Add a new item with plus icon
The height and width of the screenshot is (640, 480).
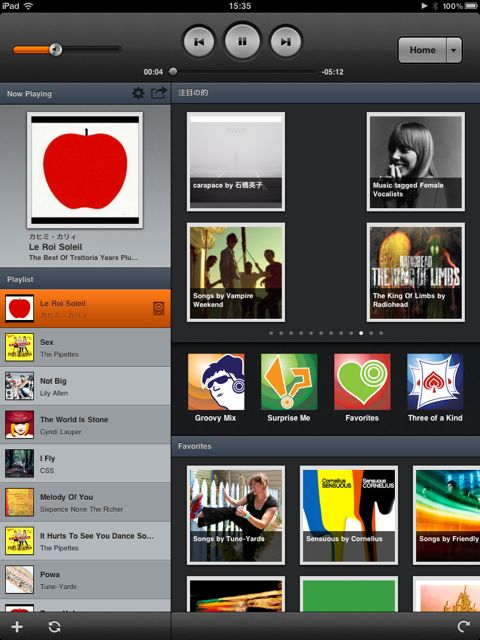17,627
